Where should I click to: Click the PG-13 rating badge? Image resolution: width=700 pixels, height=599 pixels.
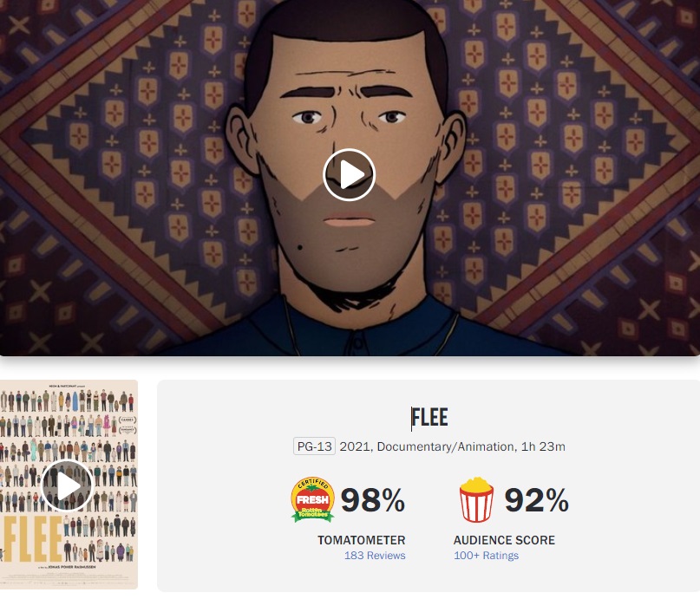click(314, 446)
